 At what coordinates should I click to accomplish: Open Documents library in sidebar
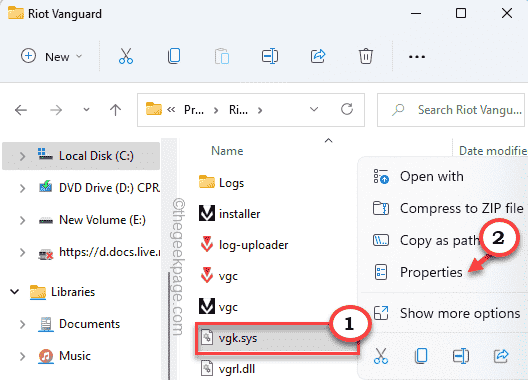pos(79,324)
